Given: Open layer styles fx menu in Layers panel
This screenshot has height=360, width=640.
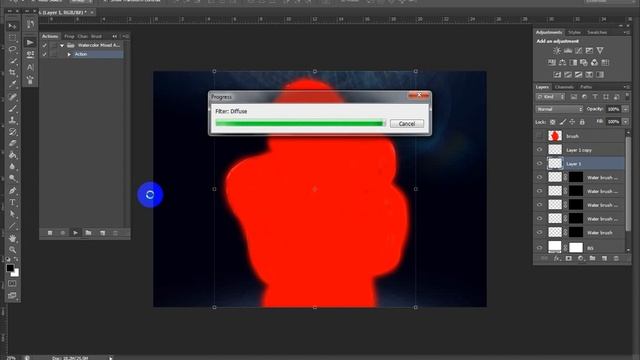Looking at the screenshot, I should tap(557, 258).
